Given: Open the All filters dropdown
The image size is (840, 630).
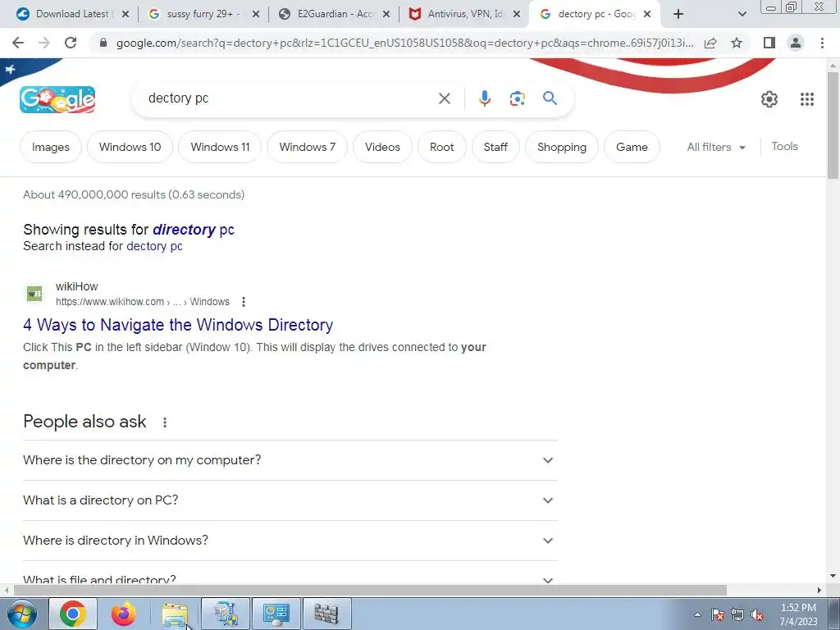Looking at the screenshot, I should click(x=715, y=147).
